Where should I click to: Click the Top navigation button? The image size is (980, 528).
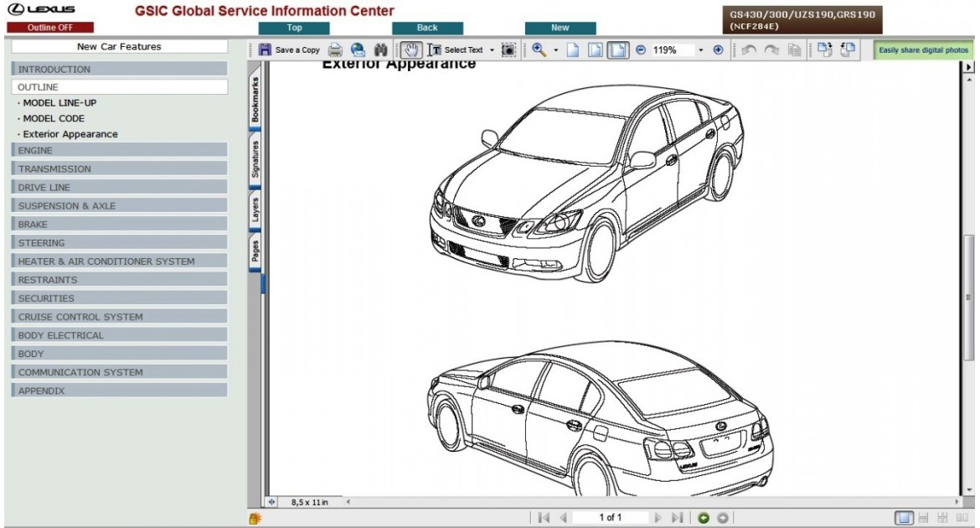(294, 28)
